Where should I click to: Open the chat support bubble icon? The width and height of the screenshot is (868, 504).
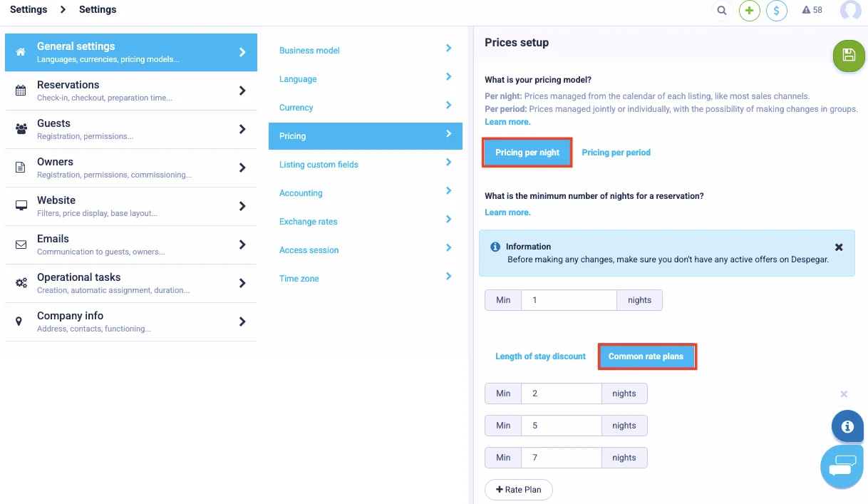click(842, 466)
